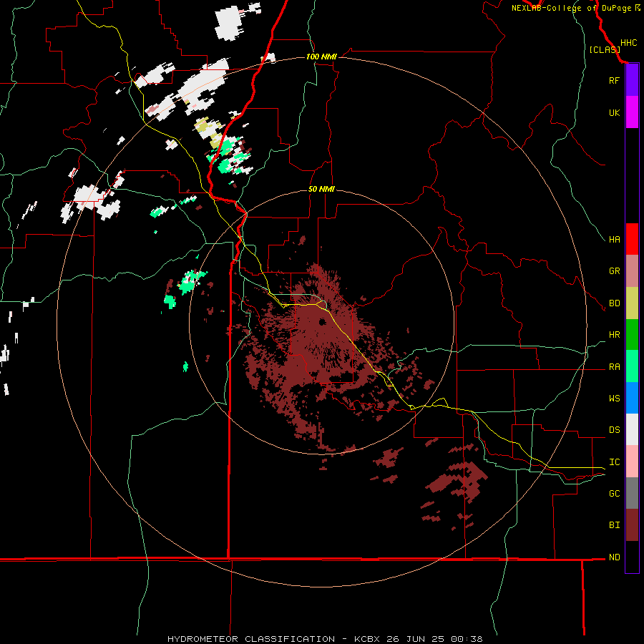Click the BI brown legend swatch

tap(632, 525)
